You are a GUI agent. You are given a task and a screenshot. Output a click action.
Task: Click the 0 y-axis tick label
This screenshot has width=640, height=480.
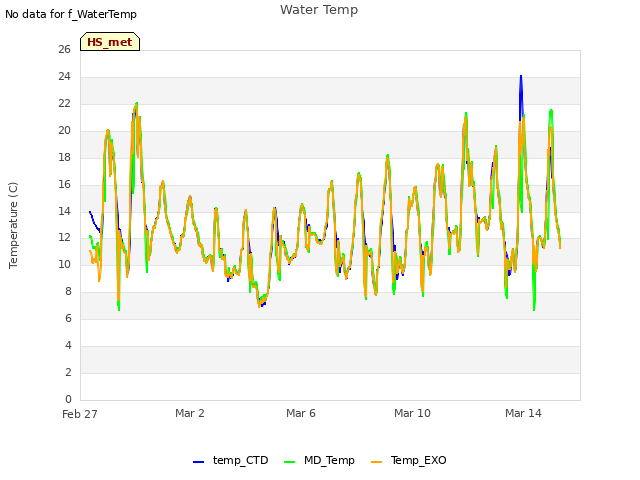click(x=68, y=399)
